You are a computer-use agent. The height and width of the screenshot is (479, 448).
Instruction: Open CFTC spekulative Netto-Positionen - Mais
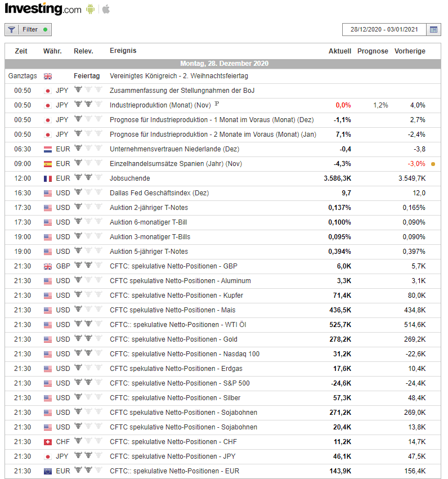tap(173, 310)
